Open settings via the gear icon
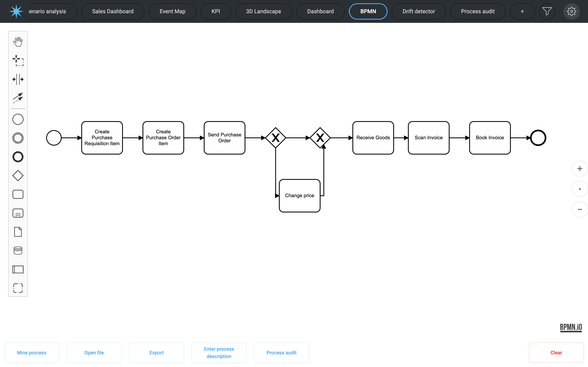The height and width of the screenshot is (367, 588). pos(571,11)
